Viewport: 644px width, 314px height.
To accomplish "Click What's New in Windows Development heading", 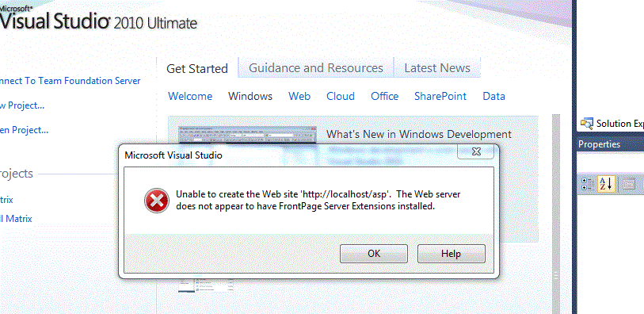I will 419,134.
